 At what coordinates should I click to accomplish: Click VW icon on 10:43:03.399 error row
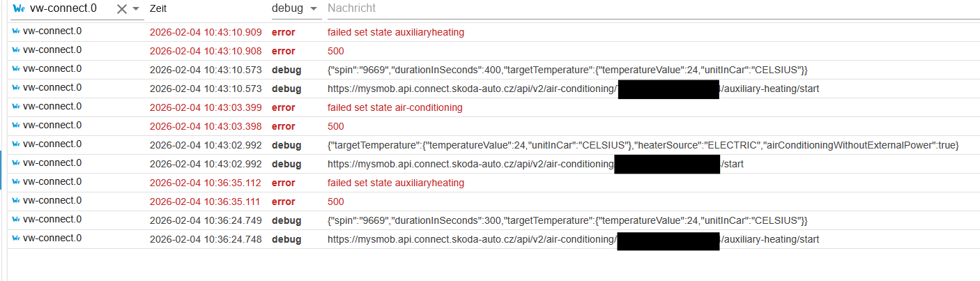click(x=15, y=107)
